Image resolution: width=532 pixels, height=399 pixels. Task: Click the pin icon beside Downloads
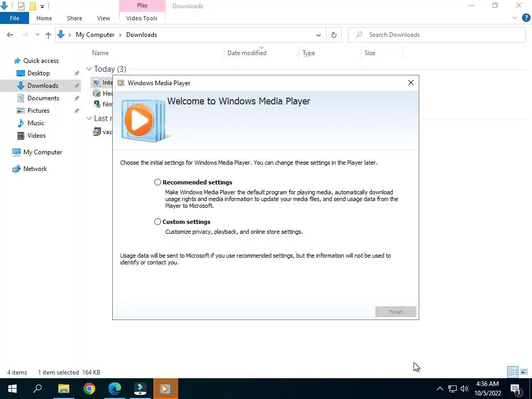coord(77,86)
